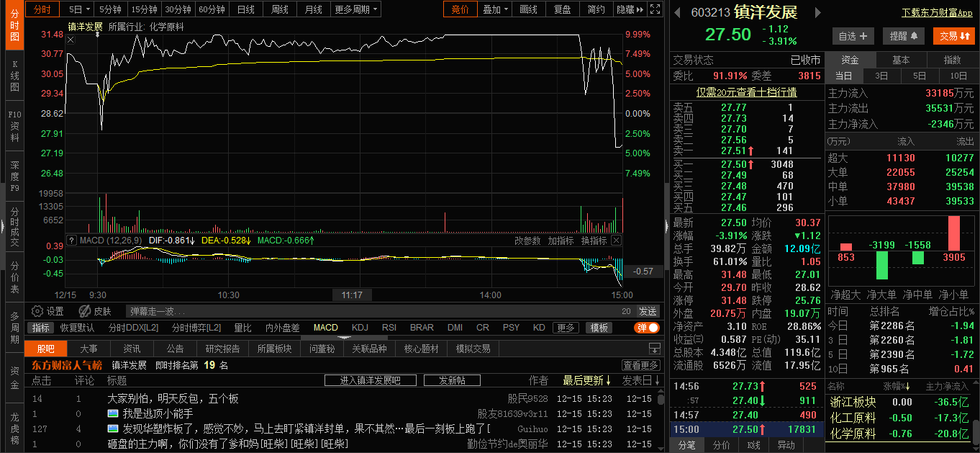980x453 pixels.
Task: Open 分价表 in the left sidebar
Action: point(14,277)
